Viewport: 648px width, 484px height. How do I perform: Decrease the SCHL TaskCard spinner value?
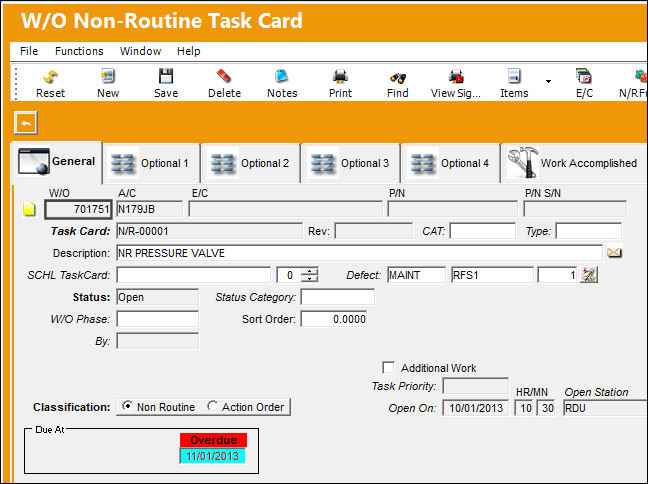[x=310, y=279]
